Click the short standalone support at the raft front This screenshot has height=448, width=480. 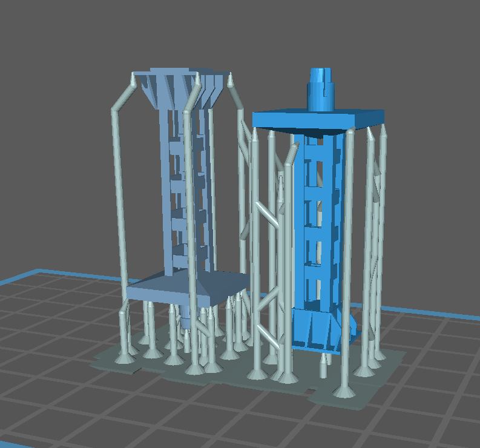(324, 365)
